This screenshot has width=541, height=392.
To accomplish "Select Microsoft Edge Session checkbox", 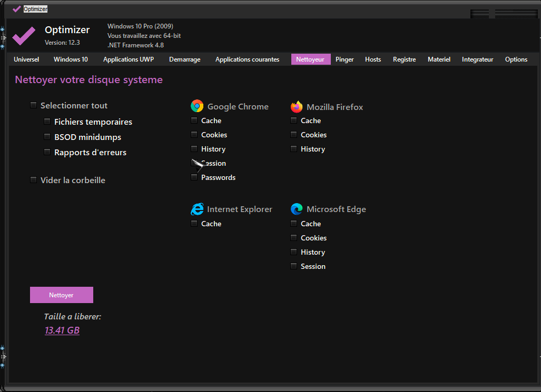I will coord(293,267).
